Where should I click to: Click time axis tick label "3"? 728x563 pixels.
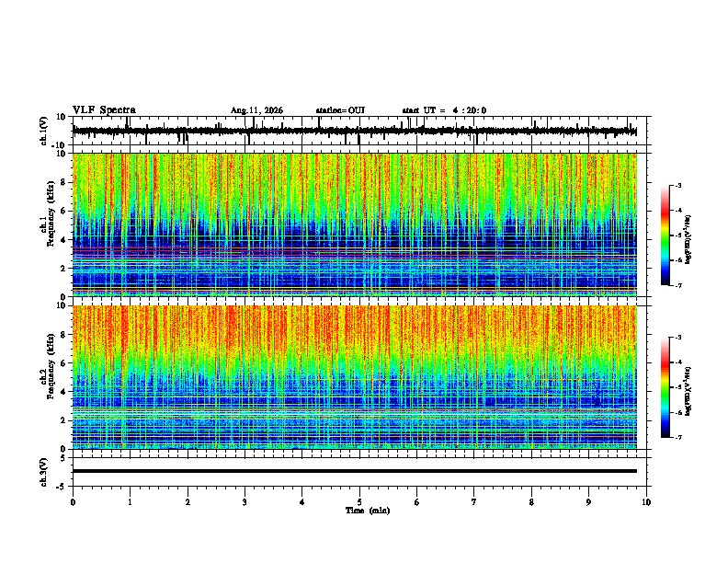(x=245, y=502)
